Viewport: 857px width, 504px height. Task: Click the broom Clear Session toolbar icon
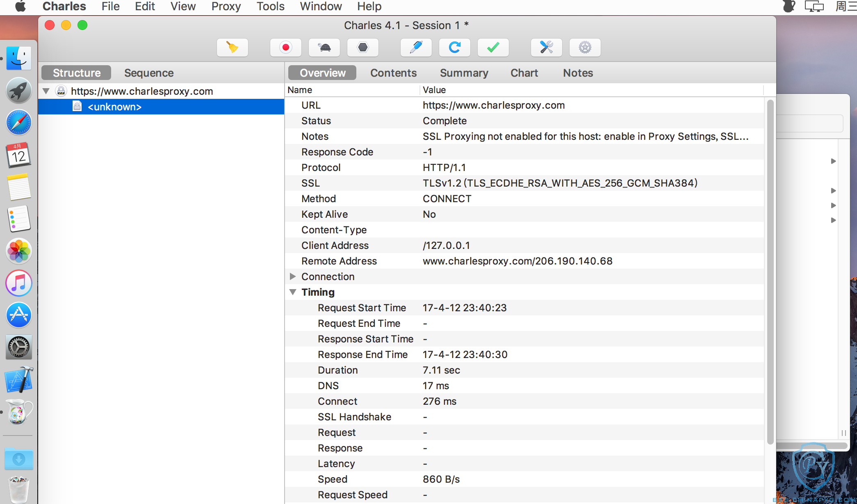click(x=232, y=48)
